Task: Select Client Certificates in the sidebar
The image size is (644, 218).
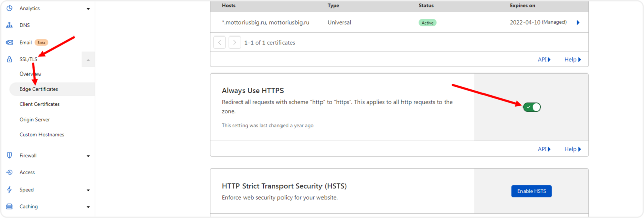Action: point(39,104)
